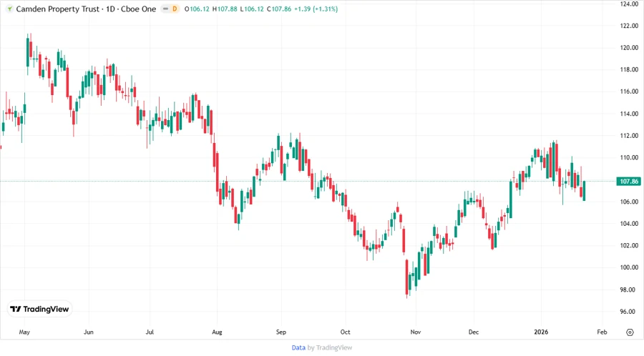Click the late-October low candlestick near 97
Viewport: 644px width, 356px height.
coord(407,277)
